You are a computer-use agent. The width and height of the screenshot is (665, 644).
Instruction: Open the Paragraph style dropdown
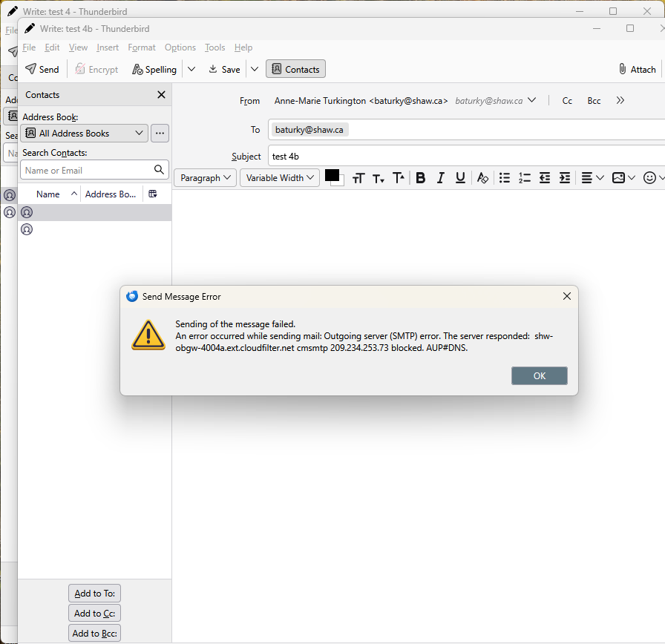pyautogui.click(x=206, y=178)
